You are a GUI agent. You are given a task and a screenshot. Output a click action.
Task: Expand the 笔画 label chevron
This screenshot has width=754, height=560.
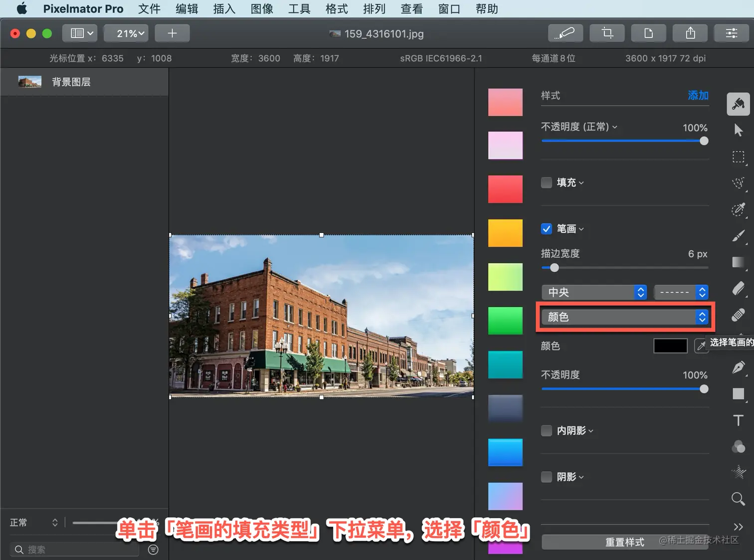581,229
